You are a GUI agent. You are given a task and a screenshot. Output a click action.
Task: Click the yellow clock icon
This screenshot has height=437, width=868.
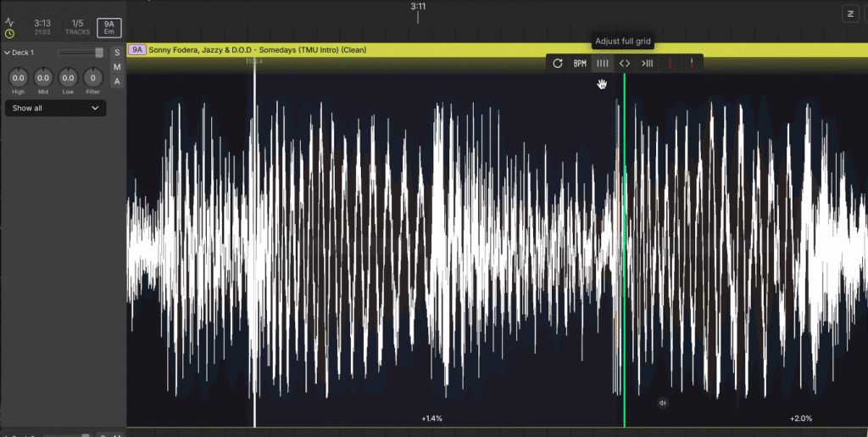tap(9, 34)
